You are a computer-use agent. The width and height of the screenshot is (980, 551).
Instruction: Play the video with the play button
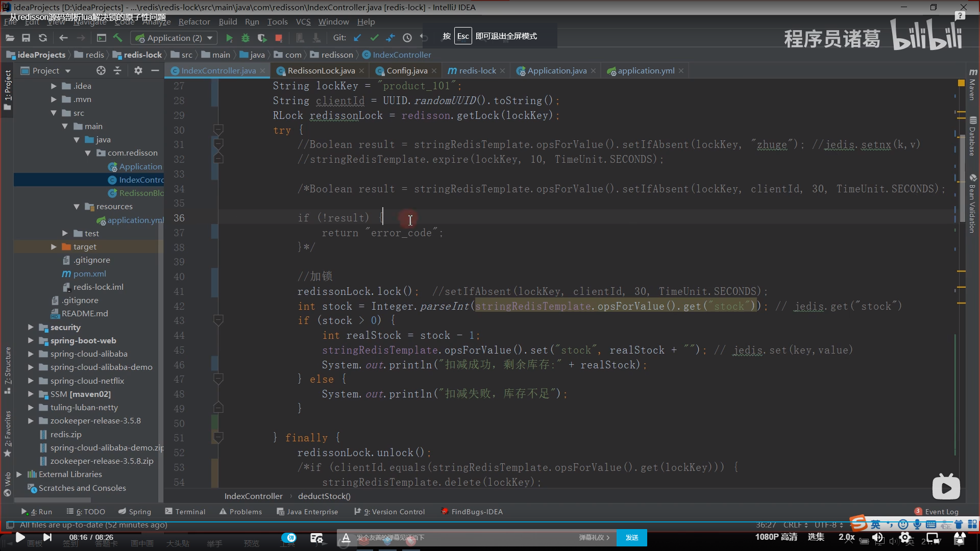20,537
